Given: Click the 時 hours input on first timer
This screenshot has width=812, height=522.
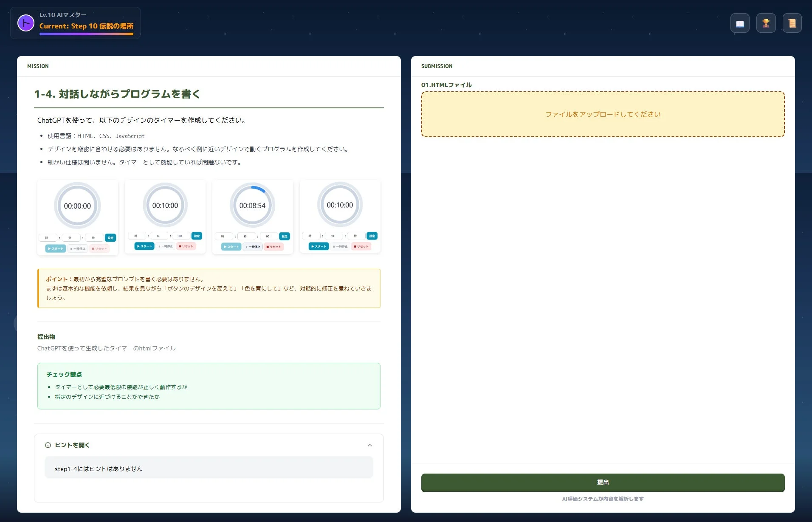Looking at the screenshot, I should 48,237.
